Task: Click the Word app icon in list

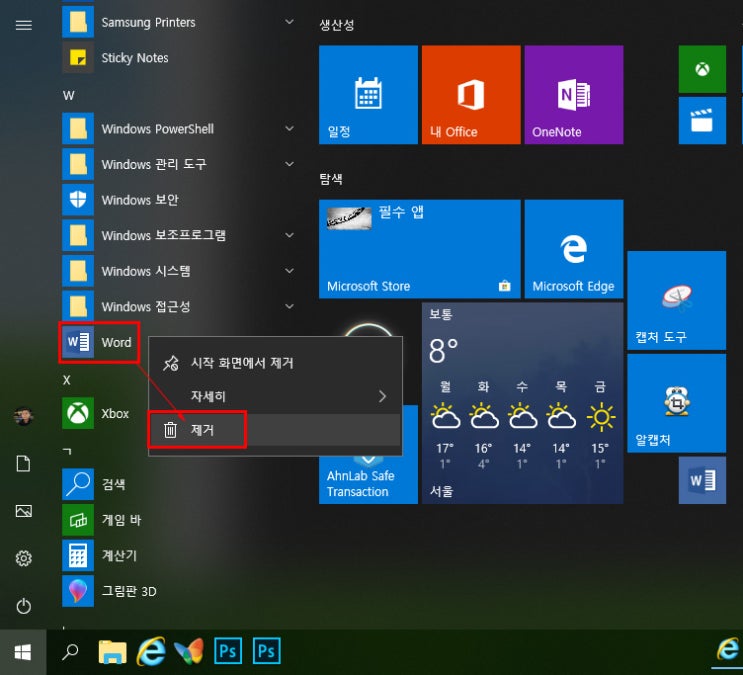Action: click(x=78, y=342)
